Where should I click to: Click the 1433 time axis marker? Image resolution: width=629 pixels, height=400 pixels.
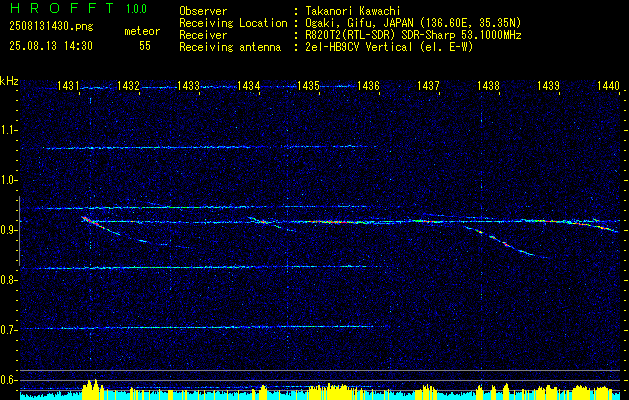pos(188,86)
